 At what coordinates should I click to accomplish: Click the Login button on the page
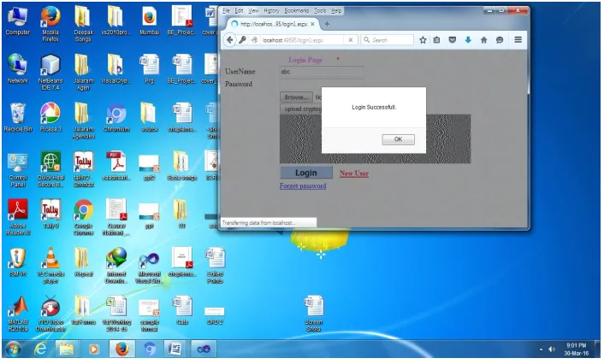tap(306, 173)
